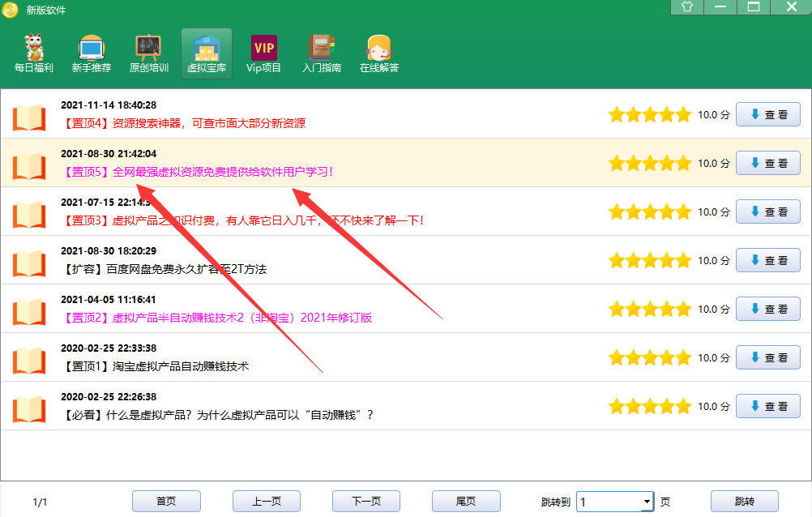Go to first page with 首页
This screenshot has width=812, height=517.
click(x=166, y=502)
